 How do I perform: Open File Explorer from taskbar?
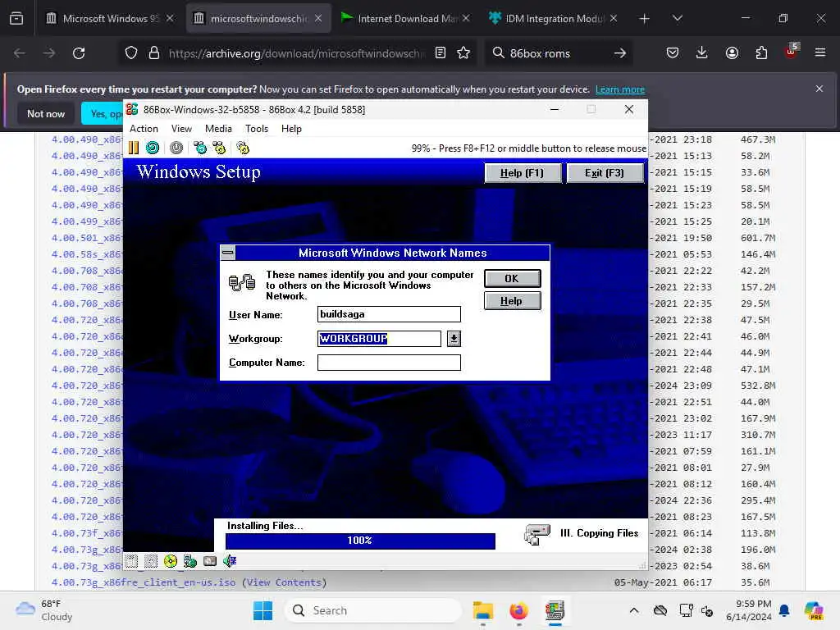(482, 610)
